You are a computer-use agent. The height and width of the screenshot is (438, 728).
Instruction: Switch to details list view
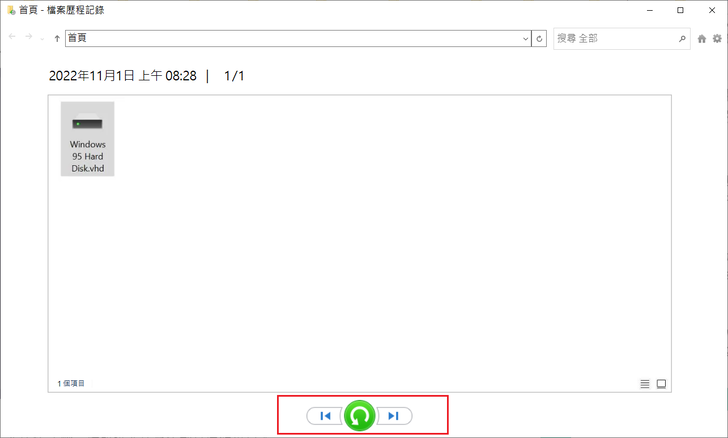(645, 384)
